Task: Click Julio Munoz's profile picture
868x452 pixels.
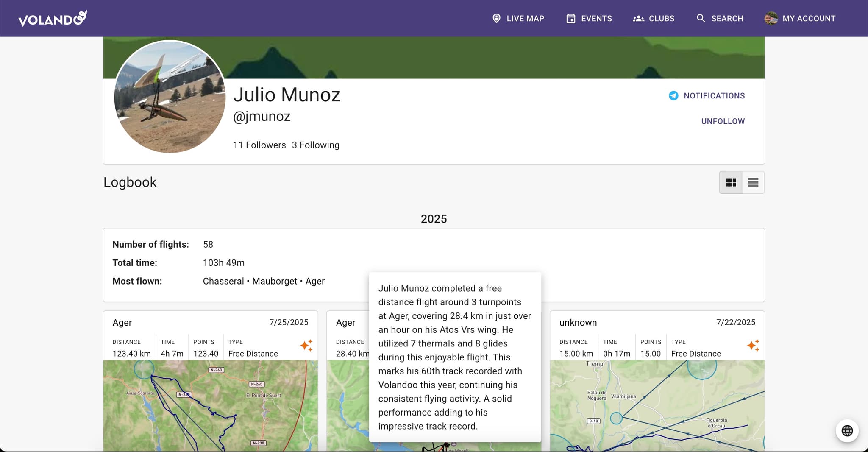Action: tap(170, 97)
